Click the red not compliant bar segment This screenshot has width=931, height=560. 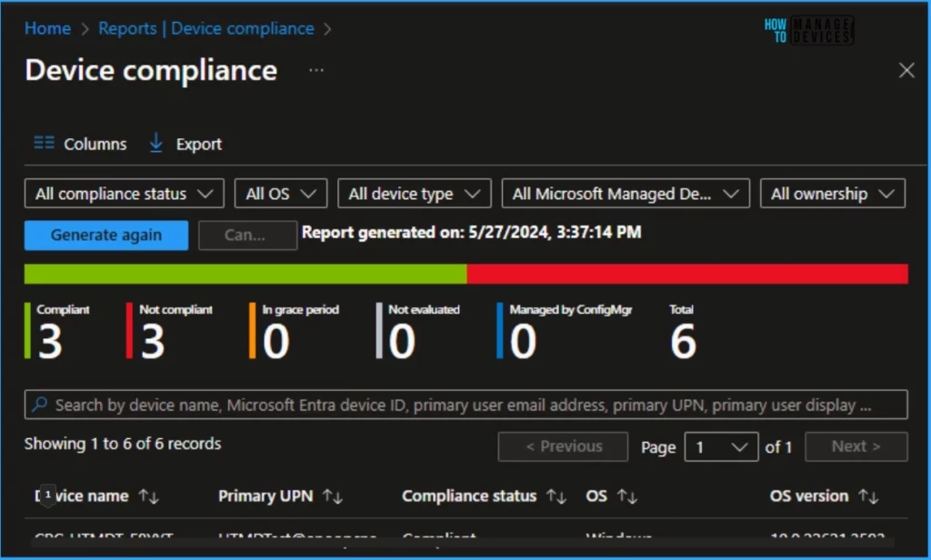pyautogui.click(x=687, y=274)
